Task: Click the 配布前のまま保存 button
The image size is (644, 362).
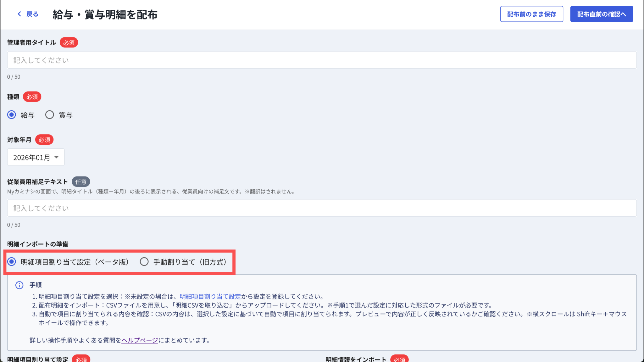Action: (x=531, y=14)
